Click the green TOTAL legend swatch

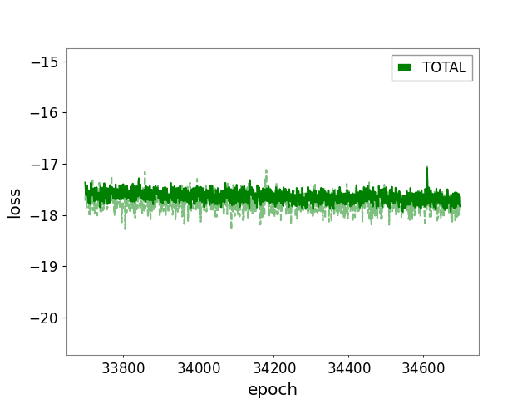[405, 67]
